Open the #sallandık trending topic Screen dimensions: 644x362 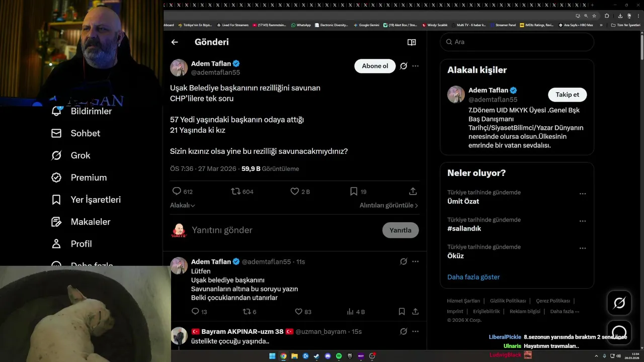464,228
